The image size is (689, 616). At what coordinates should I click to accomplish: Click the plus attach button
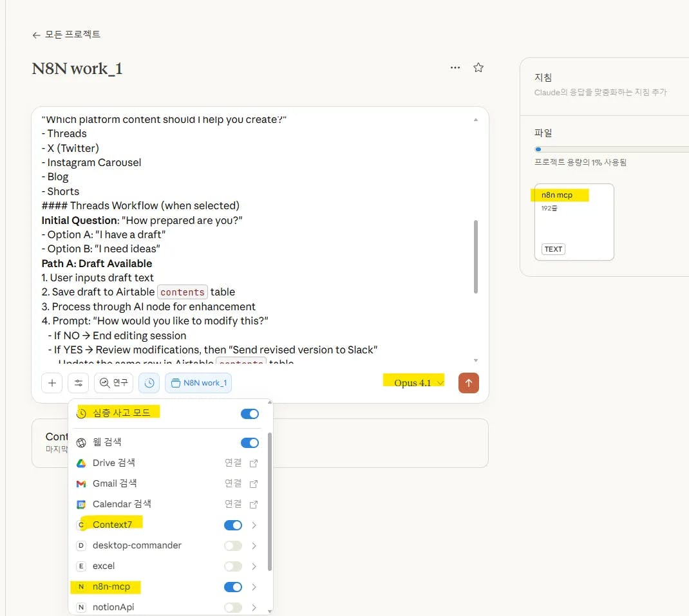coord(52,383)
